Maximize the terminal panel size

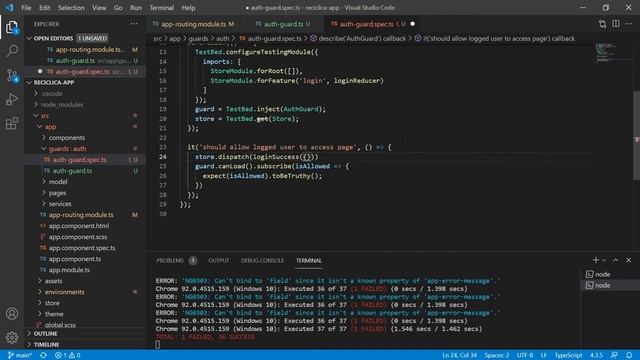pos(616,260)
